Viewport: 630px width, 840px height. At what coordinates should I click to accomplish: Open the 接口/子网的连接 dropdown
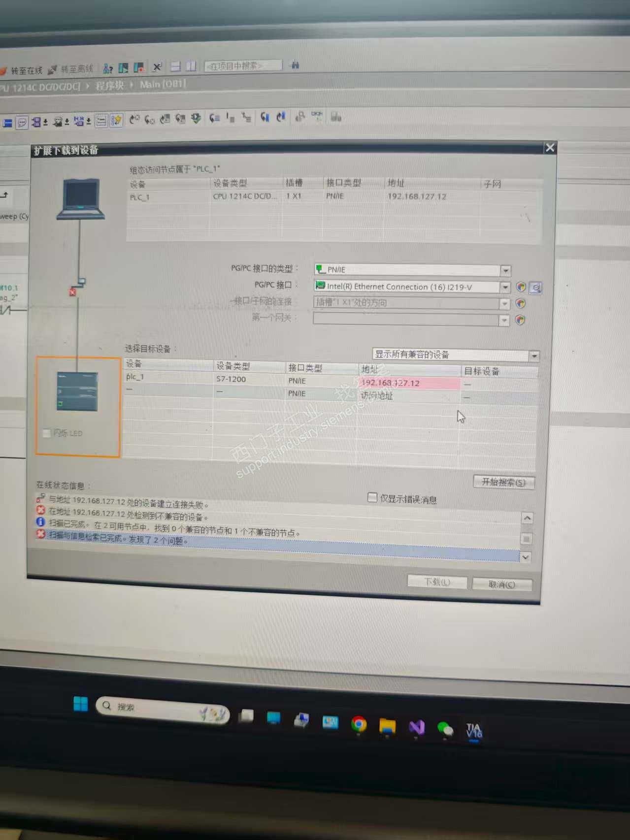coord(504,304)
